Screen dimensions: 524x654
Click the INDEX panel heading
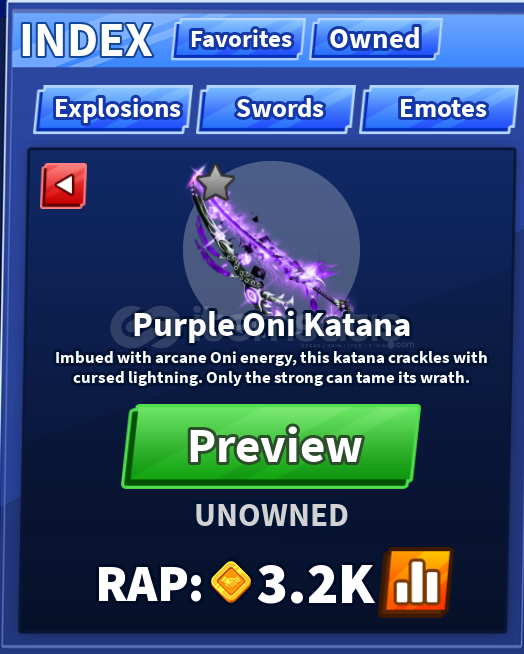pyautogui.click(x=86, y=40)
